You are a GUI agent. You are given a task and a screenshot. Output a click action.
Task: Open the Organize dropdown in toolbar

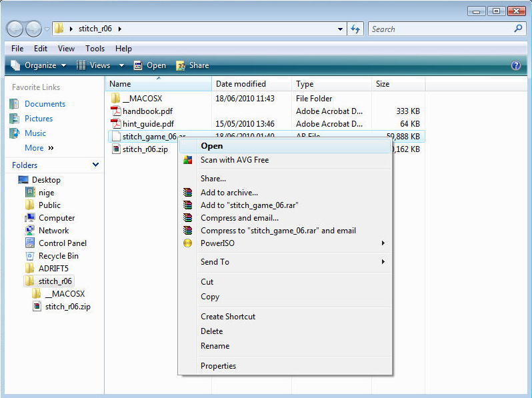click(39, 65)
